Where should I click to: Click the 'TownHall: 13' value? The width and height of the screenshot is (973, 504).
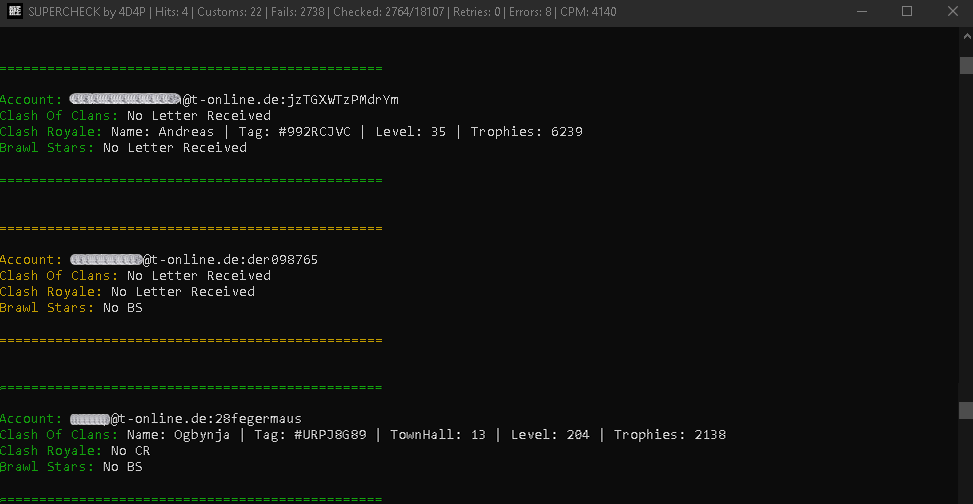[438, 434]
